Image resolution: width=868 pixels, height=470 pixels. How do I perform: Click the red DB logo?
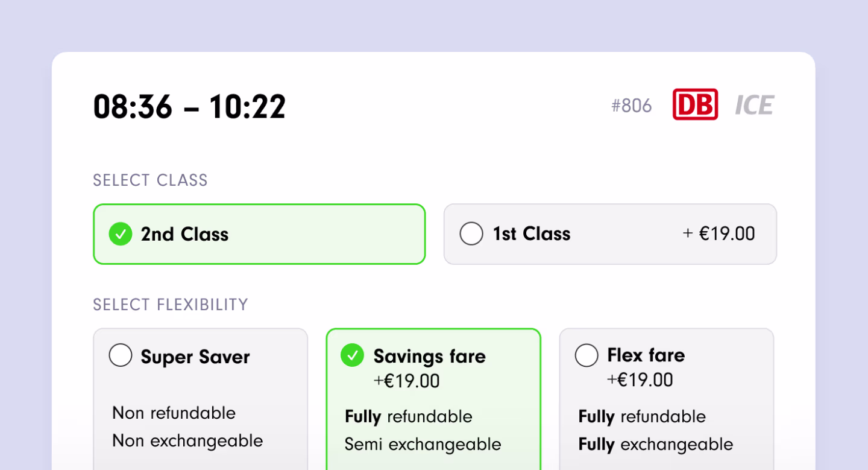(695, 105)
